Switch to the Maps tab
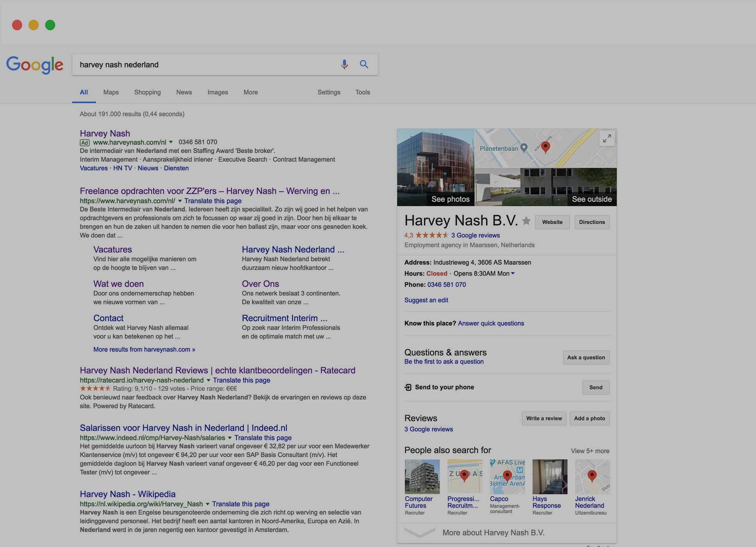The height and width of the screenshot is (547, 756). (x=111, y=93)
